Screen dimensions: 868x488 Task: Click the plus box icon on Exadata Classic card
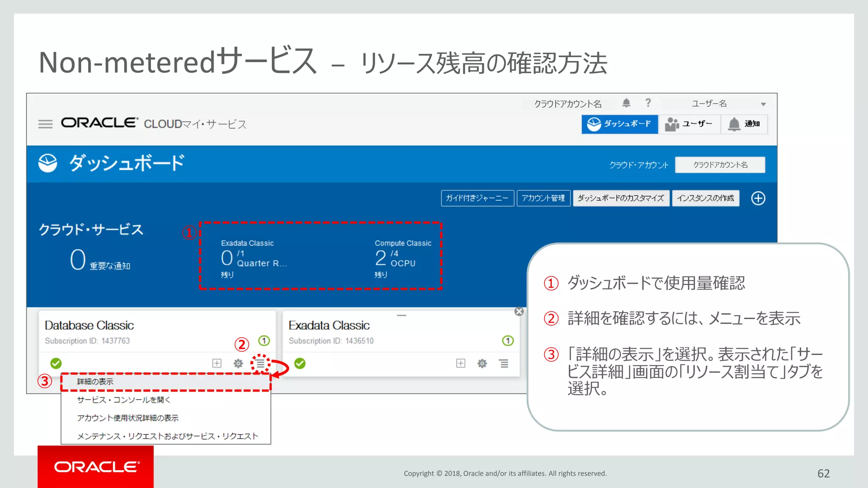461,363
